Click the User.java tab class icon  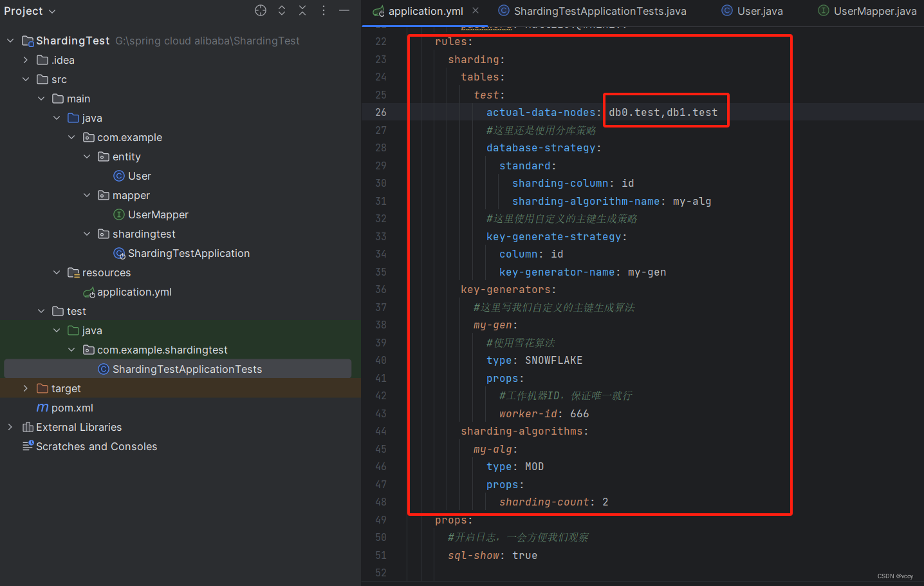(x=727, y=10)
